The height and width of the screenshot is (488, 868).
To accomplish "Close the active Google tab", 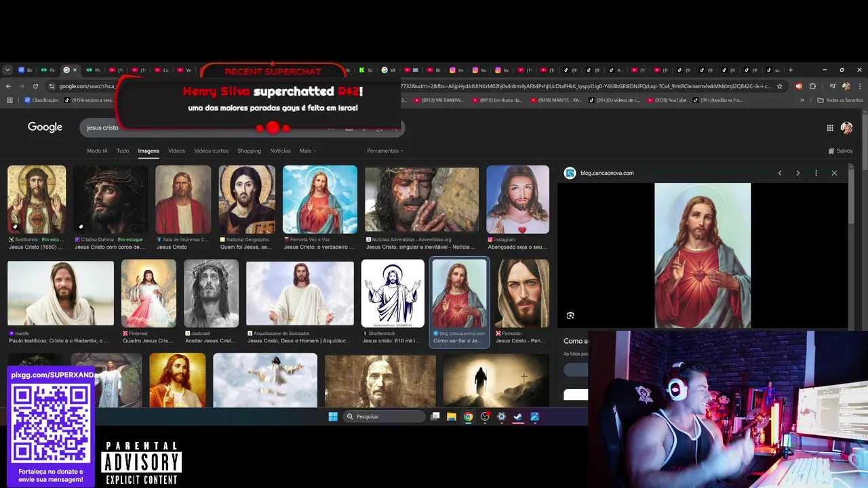I will [x=75, y=70].
